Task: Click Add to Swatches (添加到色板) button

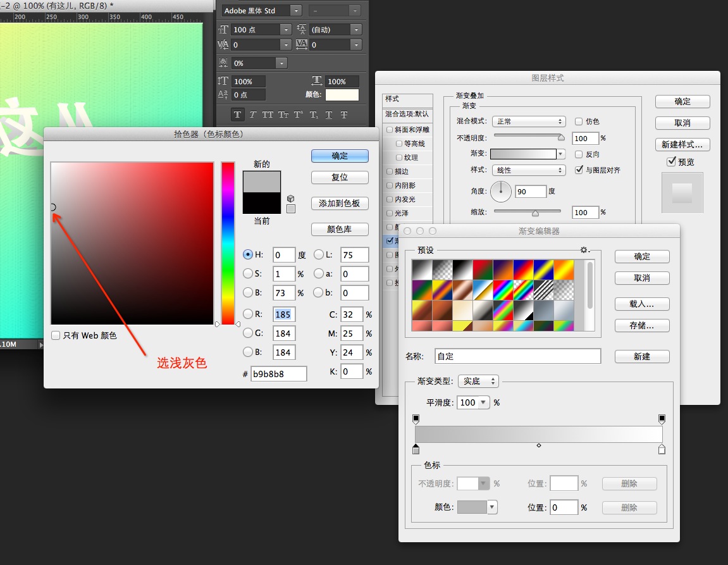Action: coord(340,203)
